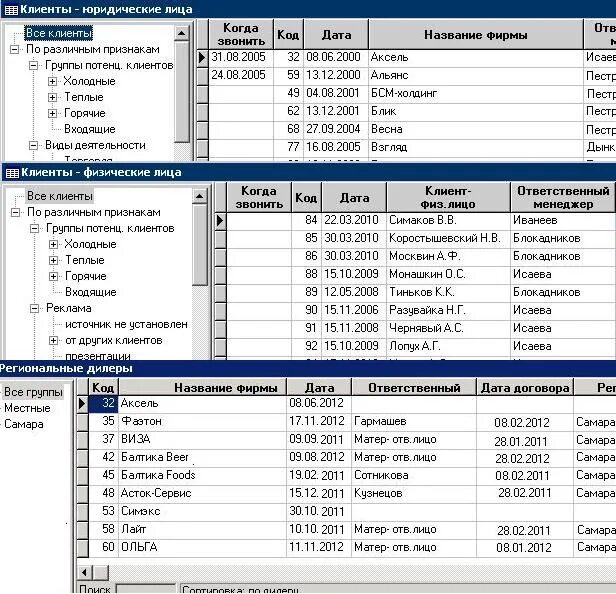Click cell Тиньков К.К.

(448, 292)
